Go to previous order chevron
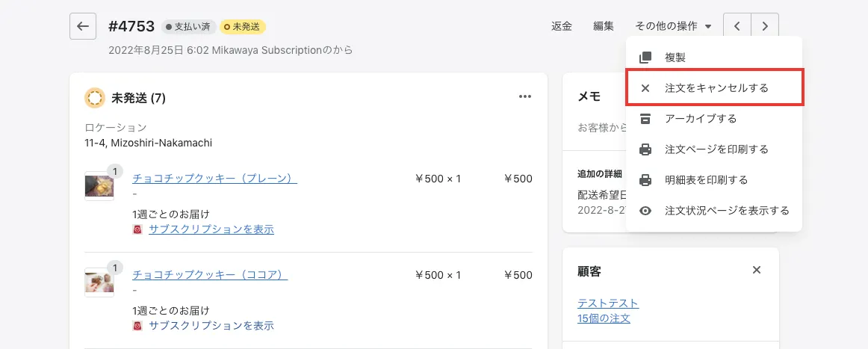The width and height of the screenshot is (868, 349). 737,26
